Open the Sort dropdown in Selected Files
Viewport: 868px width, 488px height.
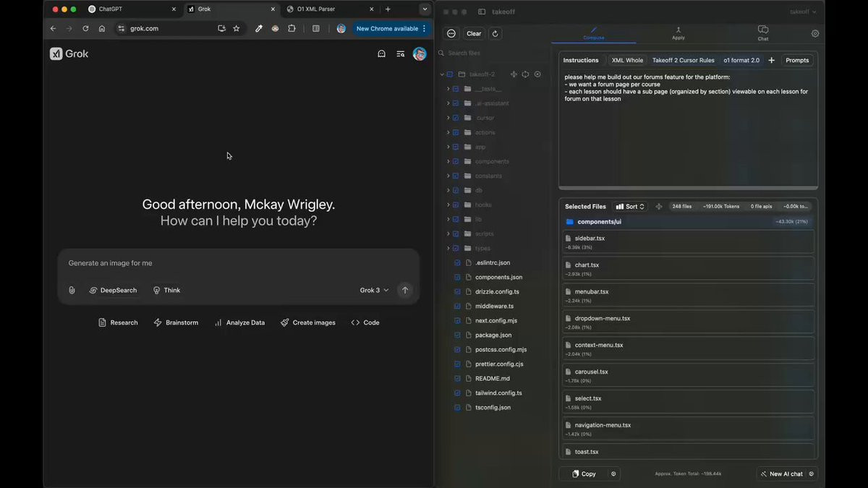[629, 207]
